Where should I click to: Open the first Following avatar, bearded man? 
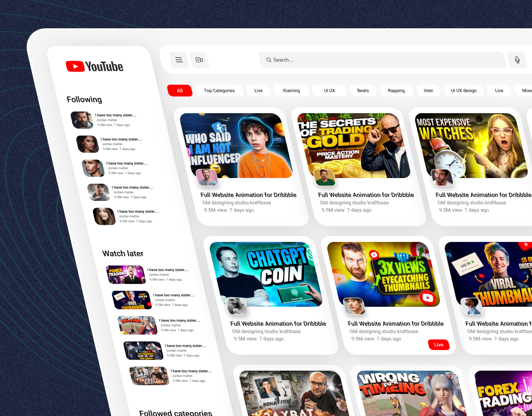tap(82, 120)
